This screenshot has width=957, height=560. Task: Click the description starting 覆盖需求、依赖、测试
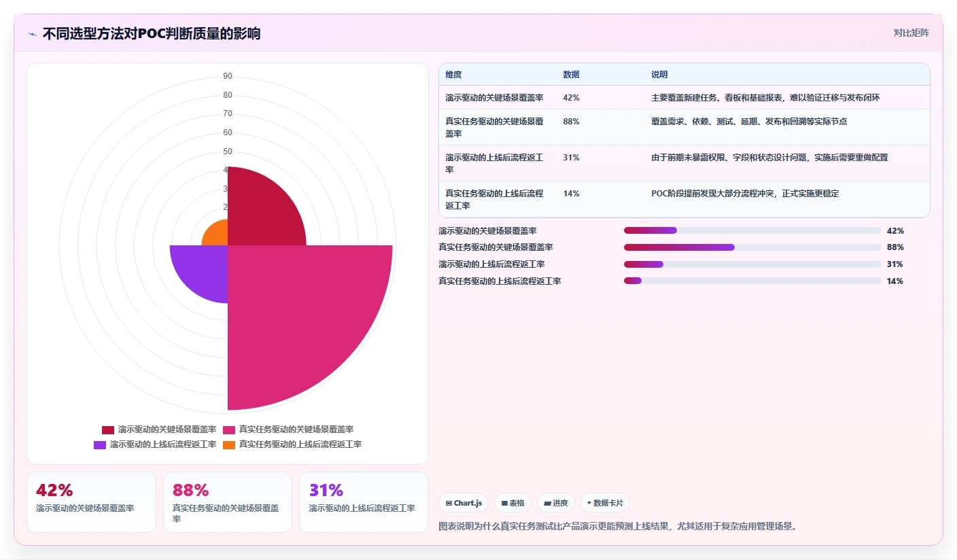click(x=749, y=122)
